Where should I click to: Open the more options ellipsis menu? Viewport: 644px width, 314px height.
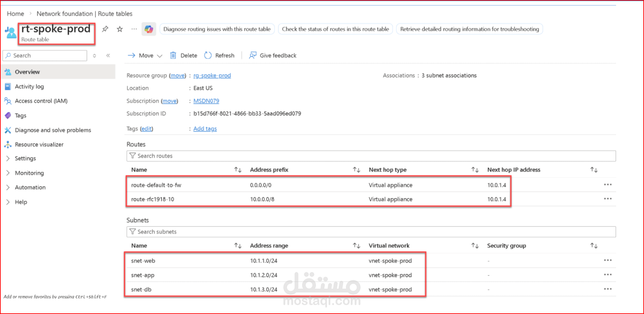[x=134, y=29]
